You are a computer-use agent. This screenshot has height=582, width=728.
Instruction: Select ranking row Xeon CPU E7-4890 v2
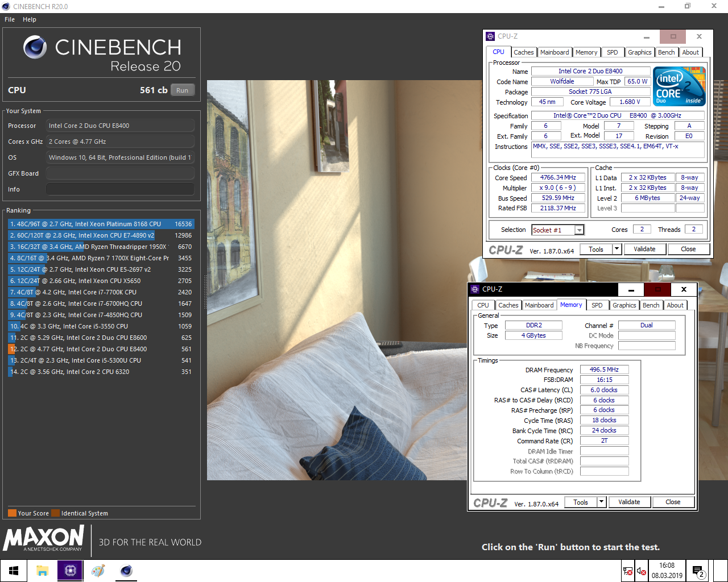click(101, 235)
